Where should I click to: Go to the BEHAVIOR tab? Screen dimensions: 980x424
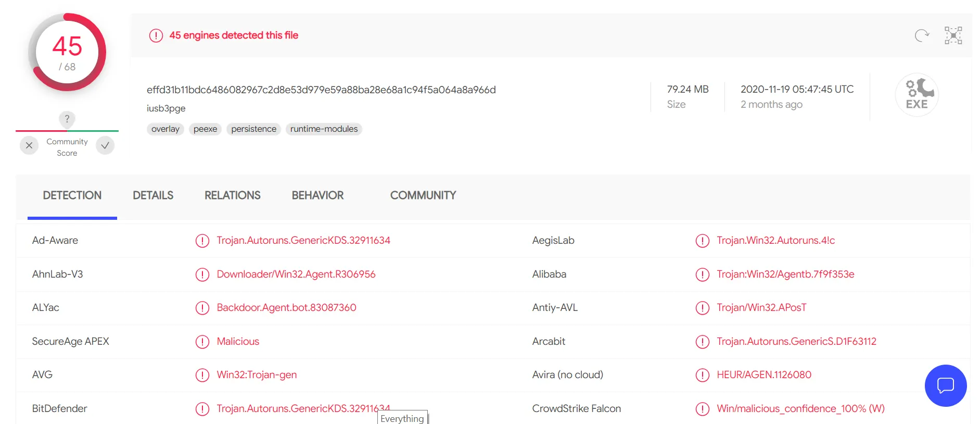(x=317, y=195)
